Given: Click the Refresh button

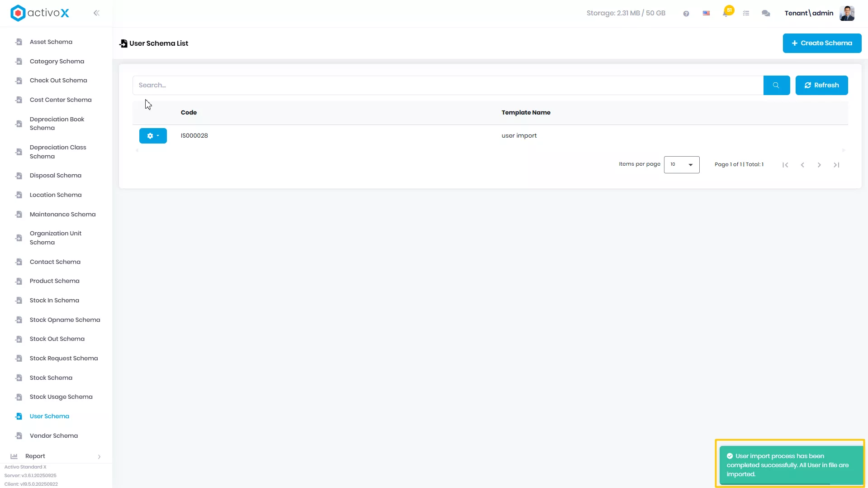Looking at the screenshot, I should (821, 85).
